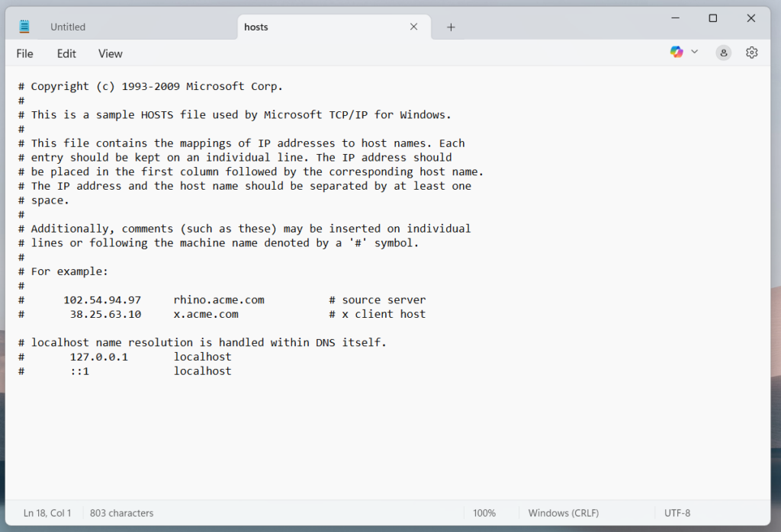Screen dimensions: 781x532
Task: Minimize the Notepad window
Action: tap(676, 18)
